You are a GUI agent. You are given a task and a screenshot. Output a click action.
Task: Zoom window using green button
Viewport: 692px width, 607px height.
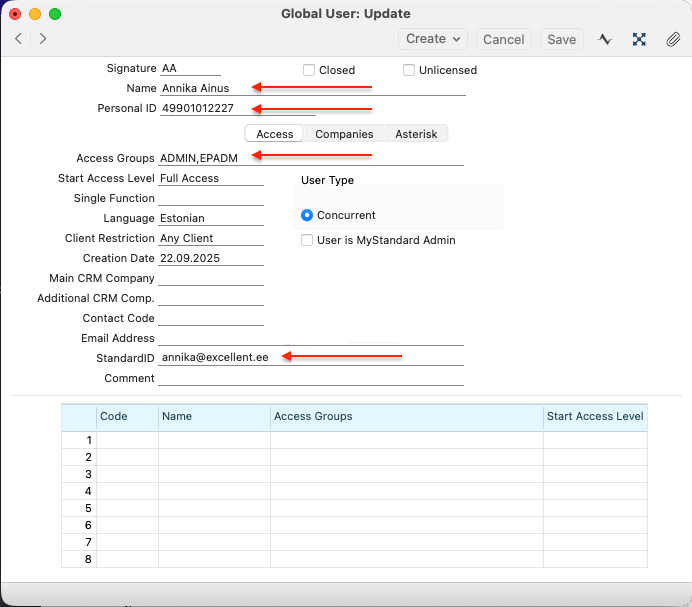(x=55, y=14)
